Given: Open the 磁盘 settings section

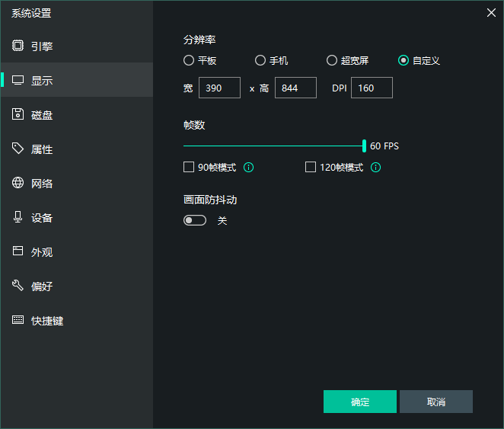Looking at the screenshot, I should coord(77,114).
